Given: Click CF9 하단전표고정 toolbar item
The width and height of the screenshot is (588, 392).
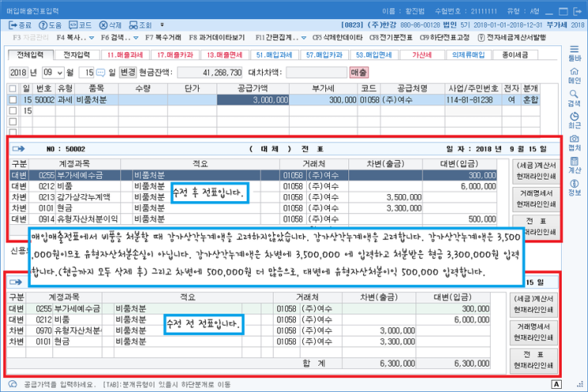Looking at the screenshot, I should 445,38.
